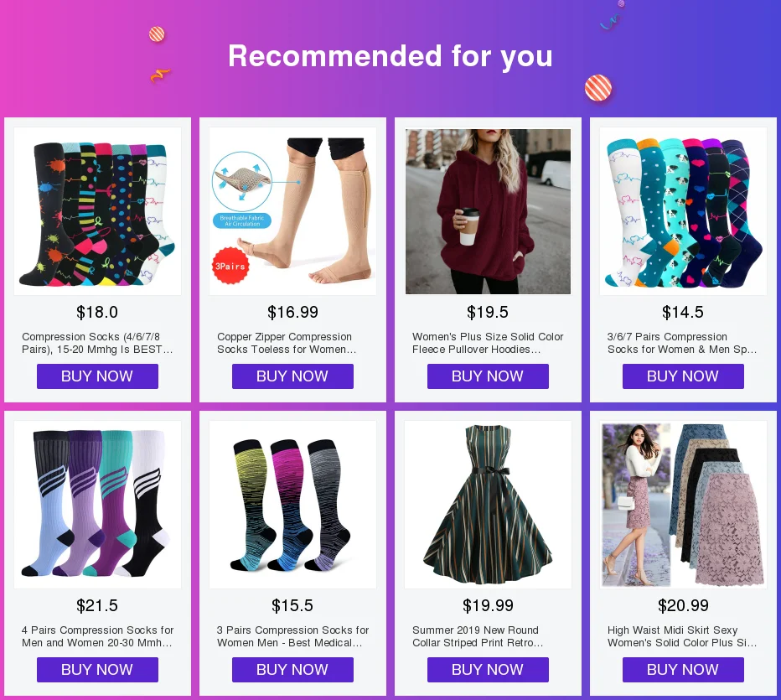View the gradient striped three-pair socks image
Screen dimensions: 781x700
click(x=293, y=505)
